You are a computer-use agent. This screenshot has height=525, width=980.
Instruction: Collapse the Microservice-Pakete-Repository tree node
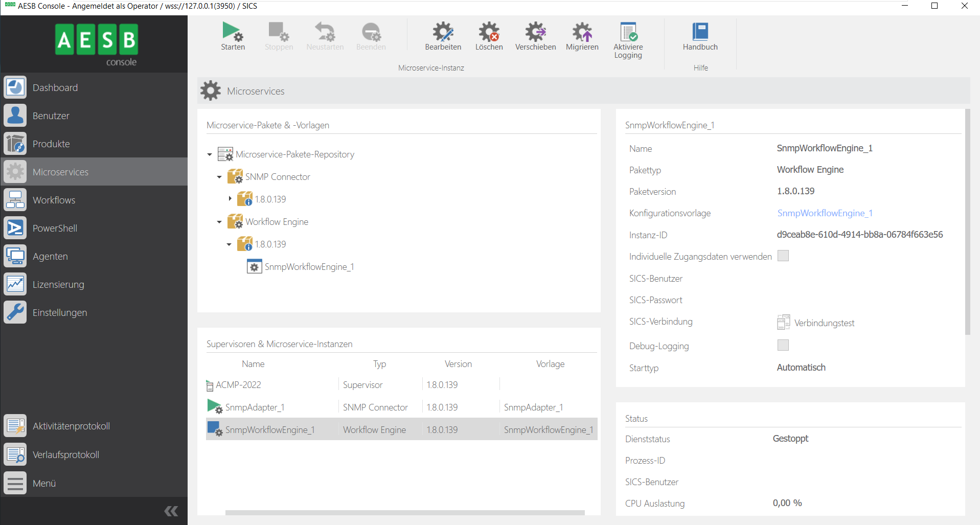(x=210, y=154)
